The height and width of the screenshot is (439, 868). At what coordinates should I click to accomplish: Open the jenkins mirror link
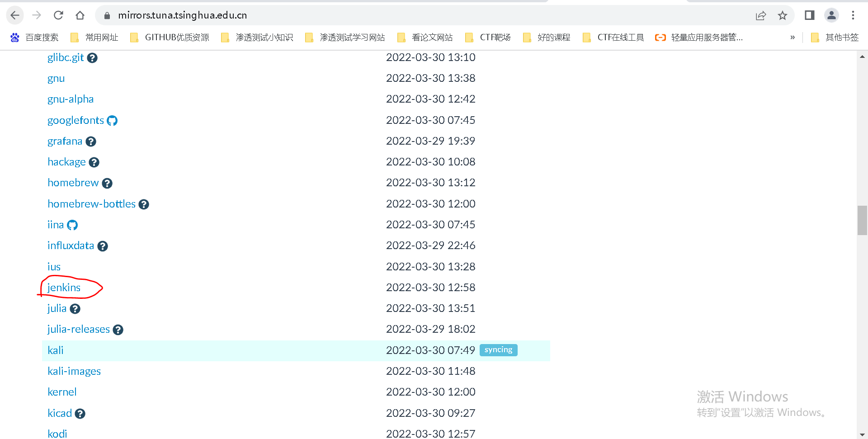tap(64, 288)
